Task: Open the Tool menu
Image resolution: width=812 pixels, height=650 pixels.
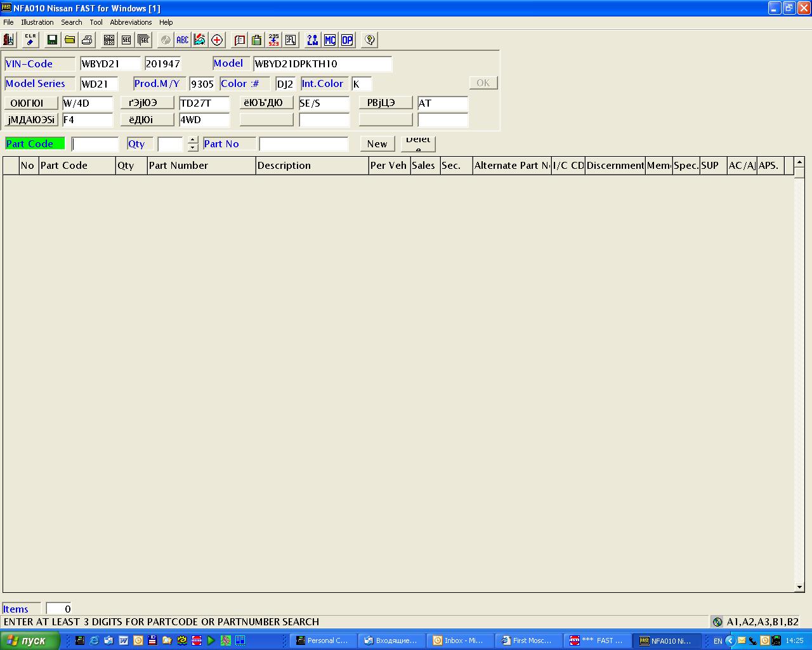Action: [x=96, y=22]
